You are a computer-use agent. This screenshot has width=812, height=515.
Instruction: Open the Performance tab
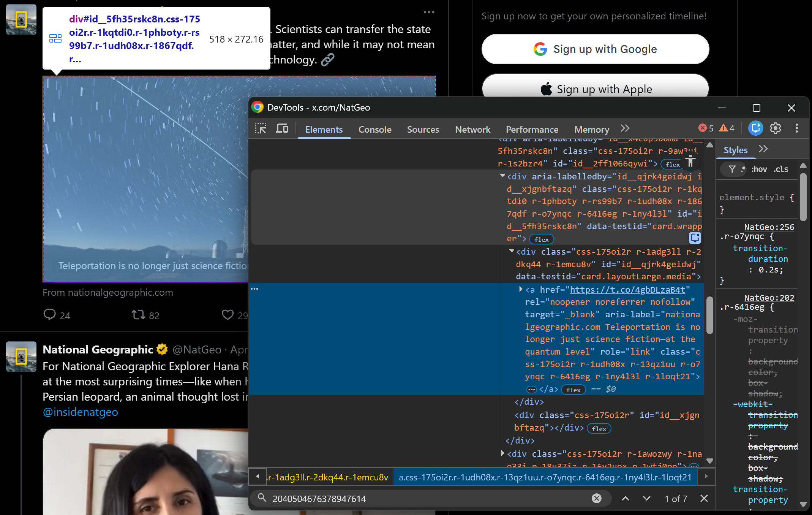(532, 129)
